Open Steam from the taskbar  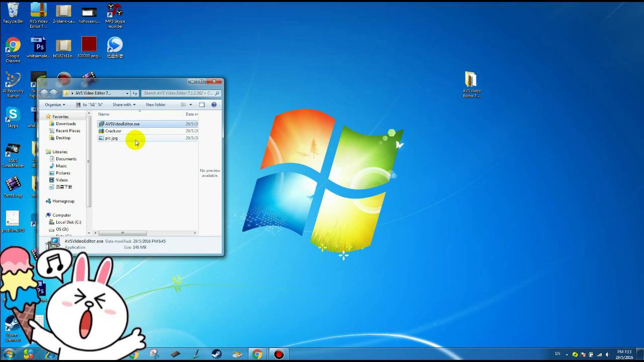[216, 354]
